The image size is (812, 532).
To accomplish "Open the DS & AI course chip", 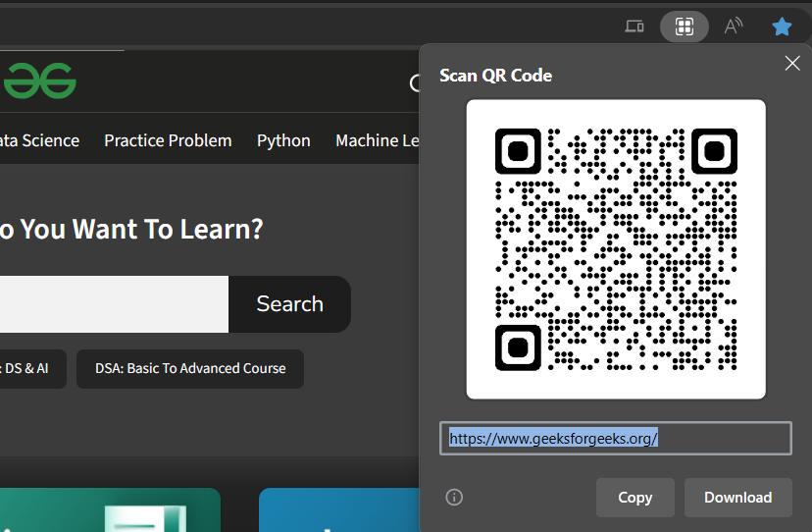I will 32,368.
